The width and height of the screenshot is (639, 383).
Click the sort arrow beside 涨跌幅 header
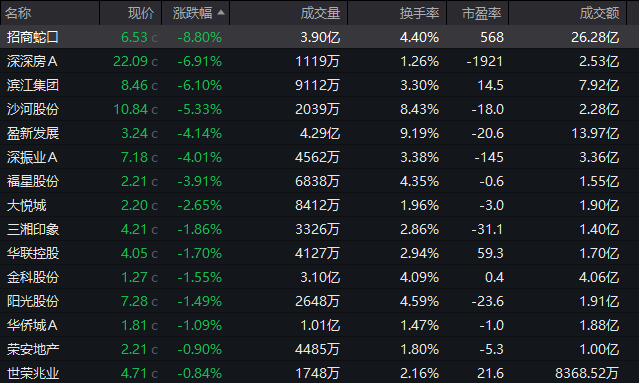pos(221,13)
